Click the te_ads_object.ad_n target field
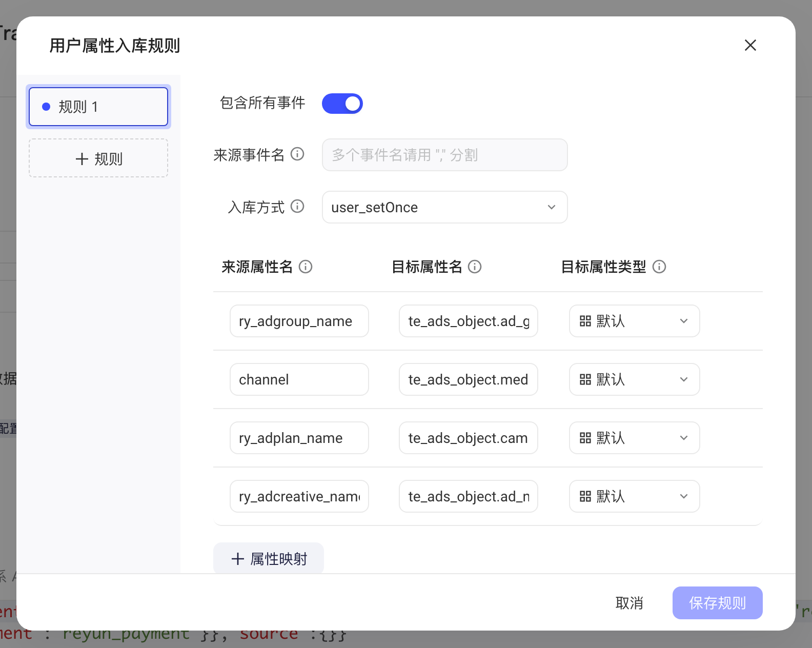Screen dimensions: 812x648 click(x=469, y=496)
